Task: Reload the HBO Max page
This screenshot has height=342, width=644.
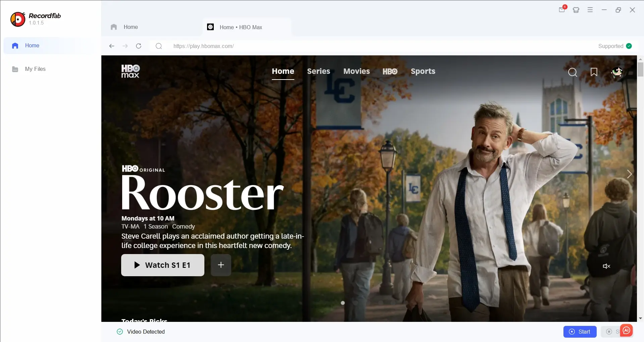Action: pyautogui.click(x=139, y=46)
